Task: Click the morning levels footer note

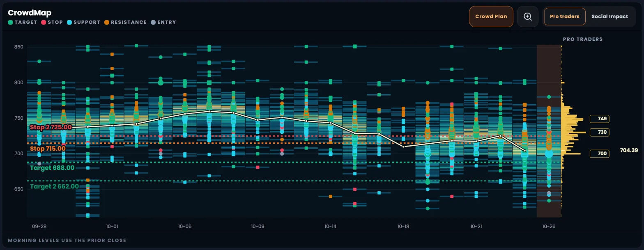Action: click(x=67, y=240)
